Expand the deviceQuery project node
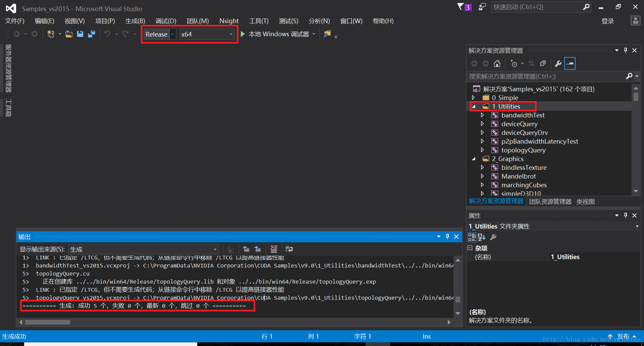Image resolution: width=644 pixels, height=346 pixels. click(x=482, y=124)
